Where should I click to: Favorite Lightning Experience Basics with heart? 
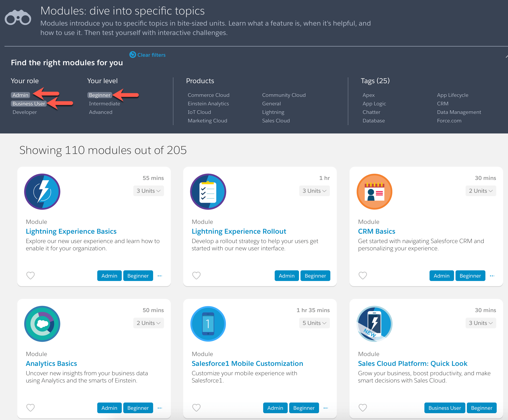coord(30,275)
